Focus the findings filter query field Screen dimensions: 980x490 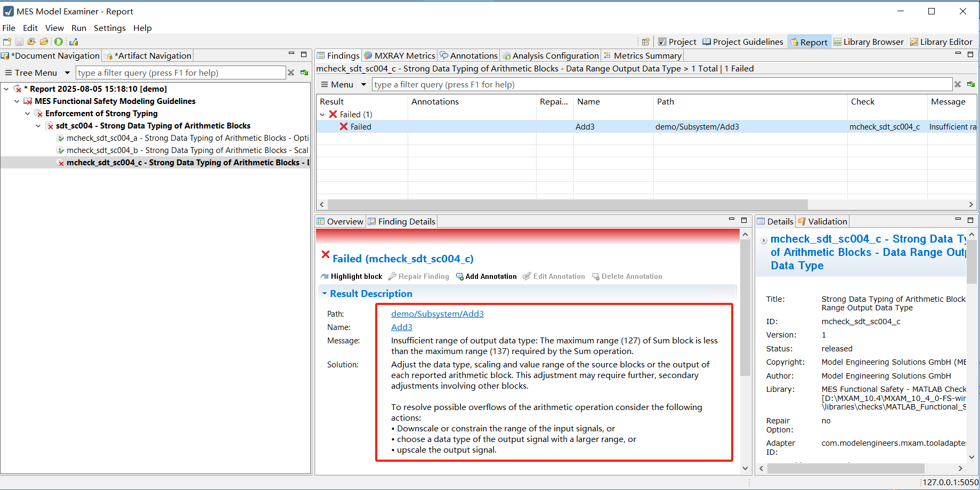point(661,85)
